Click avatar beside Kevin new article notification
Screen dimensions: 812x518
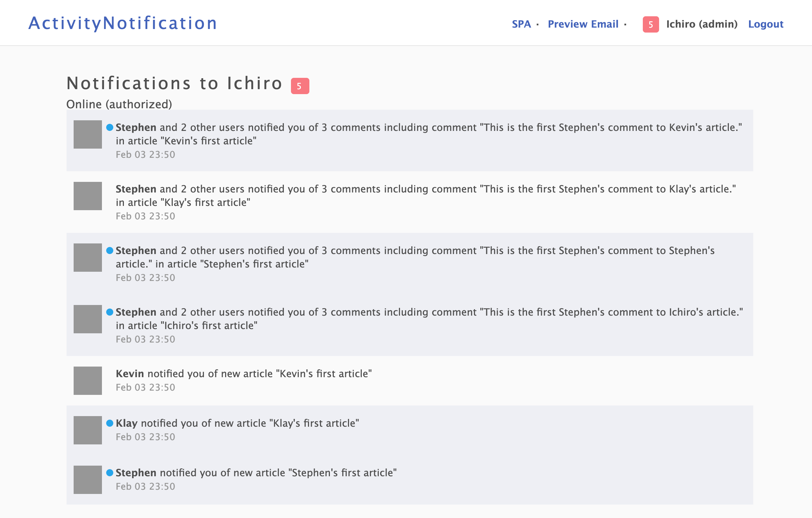(x=87, y=381)
